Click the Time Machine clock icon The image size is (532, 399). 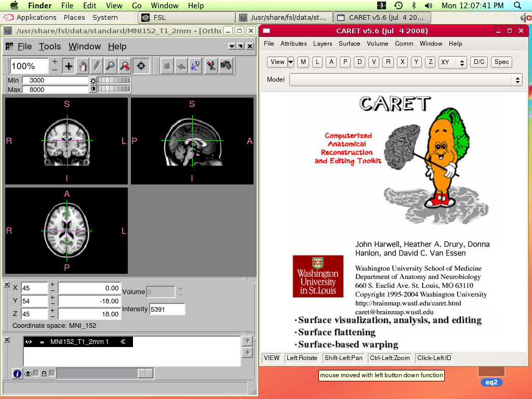coord(398,5)
